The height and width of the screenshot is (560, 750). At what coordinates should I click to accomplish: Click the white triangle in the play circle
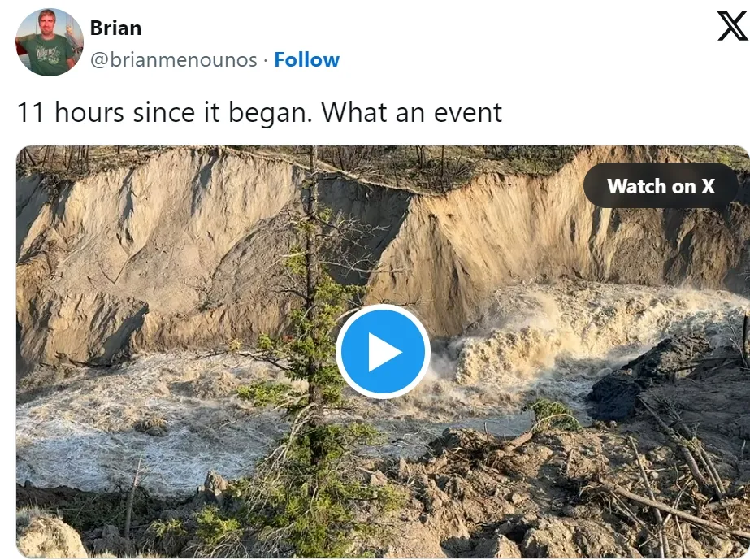click(x=384, y=352)
